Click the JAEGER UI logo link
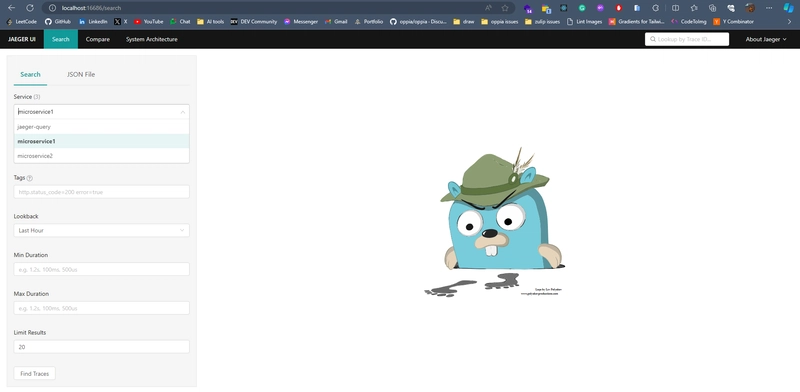The height and width of the screenshot is (392, 800). [22, 39]
